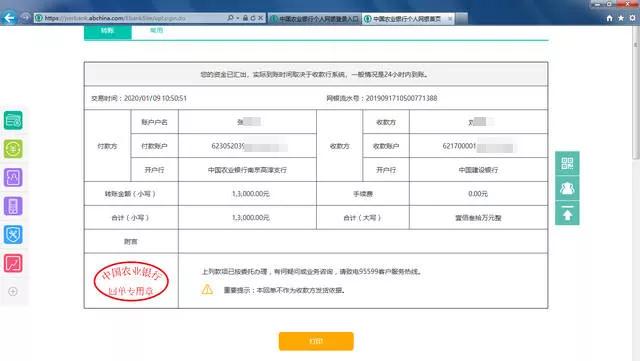Click the plus add shortcut sidebar icon
The width and height of the screenshot is (640, 361).
pyautogui.click(x=13, y=291)
